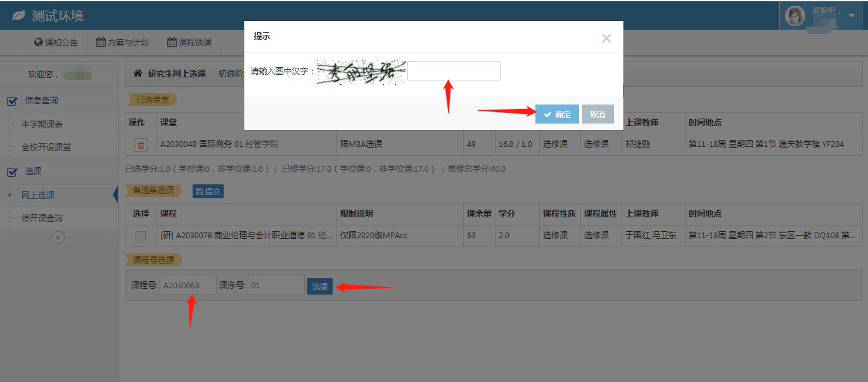
Task: Click the leaf logo beside 测试环境
Action: pos(18,16)
